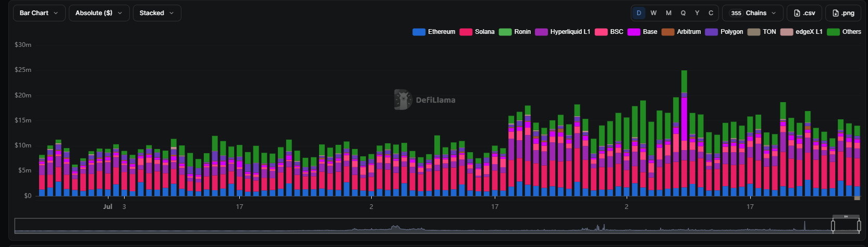Toggle the Ethereum legend color swatch
868x247 pixels.
[x=419, y=32]
